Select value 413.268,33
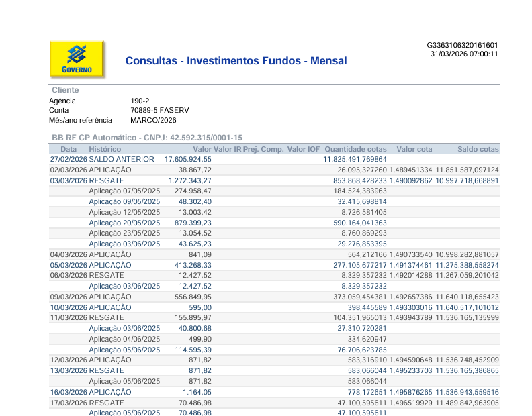Viewport: 532px width, 416px height. tap(193, 265)
